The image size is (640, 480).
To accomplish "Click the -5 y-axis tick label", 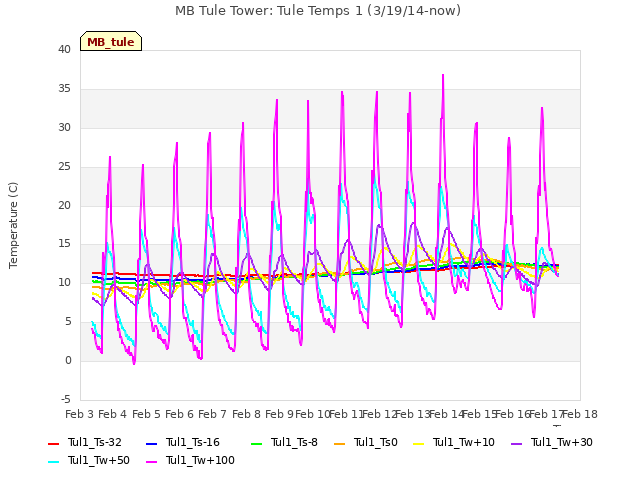I will 67,400.
